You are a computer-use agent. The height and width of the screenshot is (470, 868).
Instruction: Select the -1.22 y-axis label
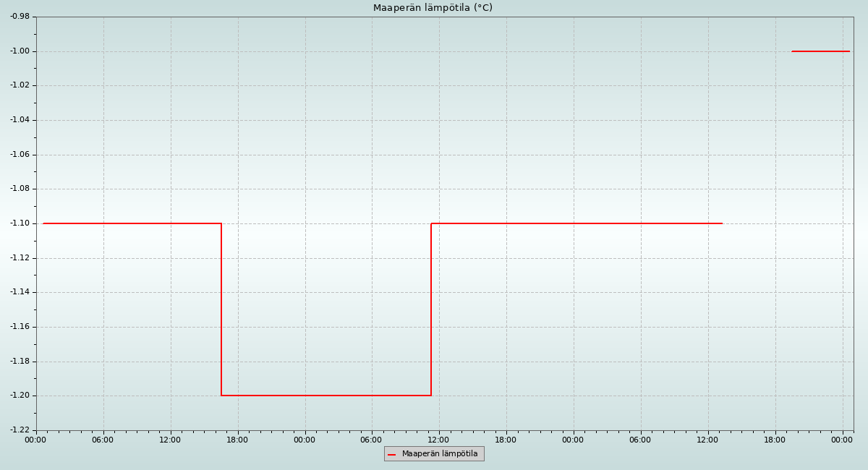click(x=20, y=430)
